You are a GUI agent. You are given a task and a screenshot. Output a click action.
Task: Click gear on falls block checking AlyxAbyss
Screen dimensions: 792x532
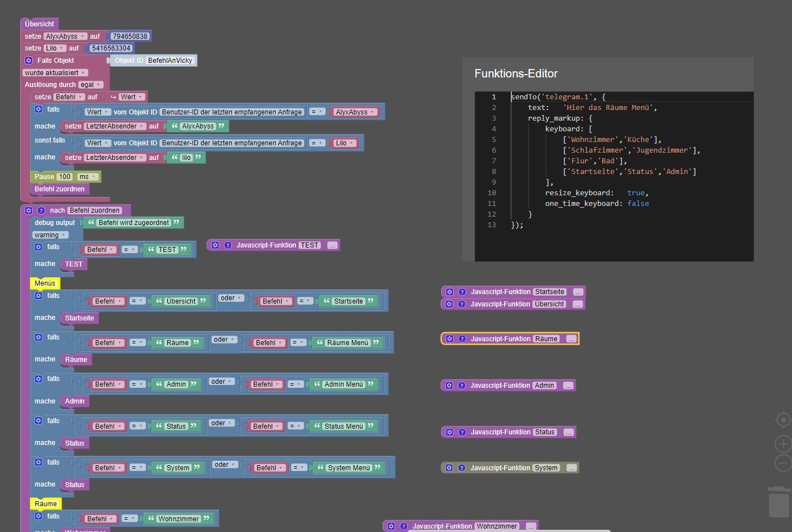click(39, 109)
